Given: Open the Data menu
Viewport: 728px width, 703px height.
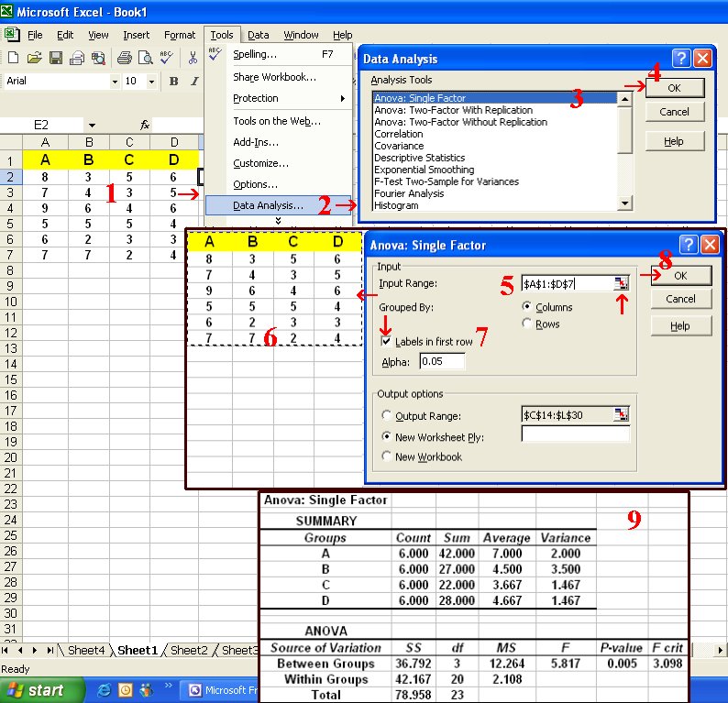Looking at the screenshot, I should [259, 35].
